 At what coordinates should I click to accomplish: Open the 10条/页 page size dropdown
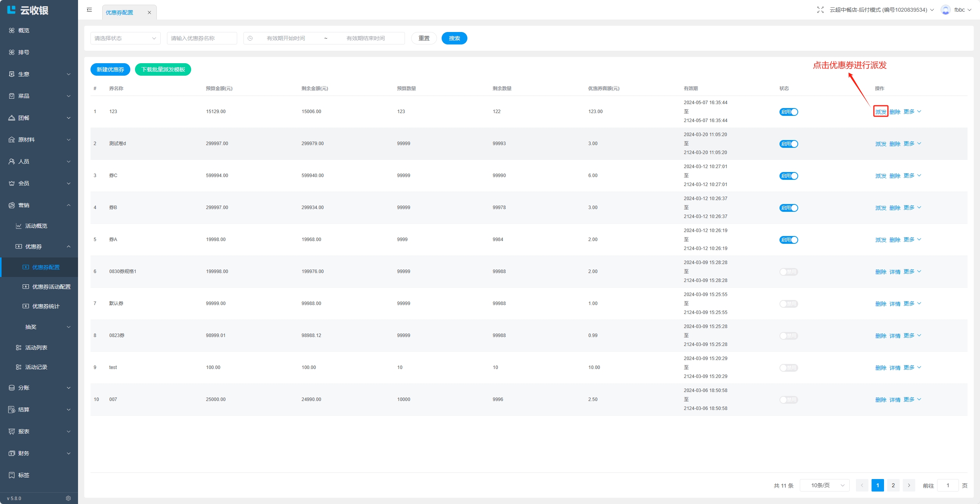pos(824,485)
